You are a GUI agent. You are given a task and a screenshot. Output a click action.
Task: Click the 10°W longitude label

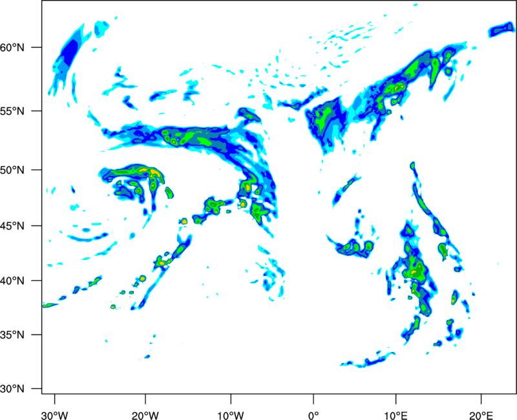tap(231, 415)
